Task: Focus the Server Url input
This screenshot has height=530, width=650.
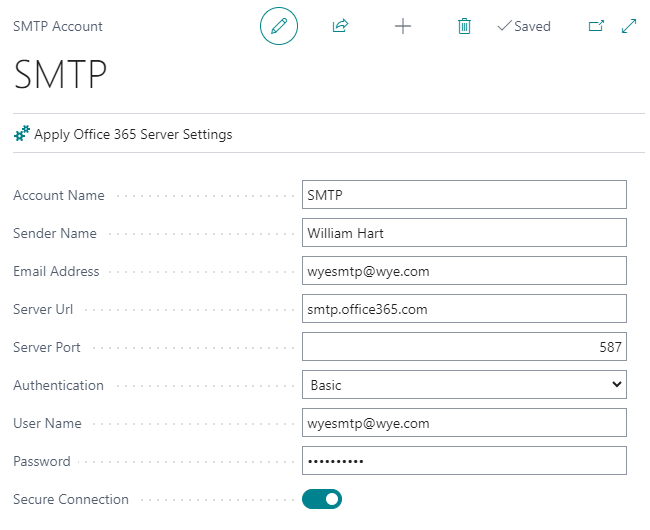Action: 464,309
